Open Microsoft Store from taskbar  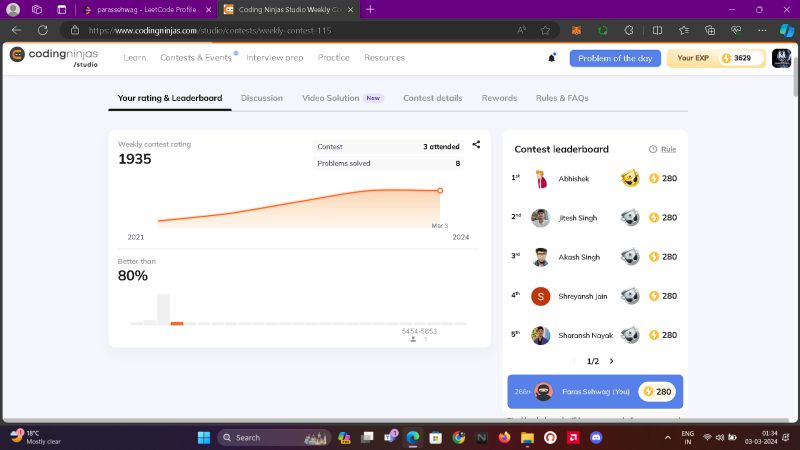436,437
